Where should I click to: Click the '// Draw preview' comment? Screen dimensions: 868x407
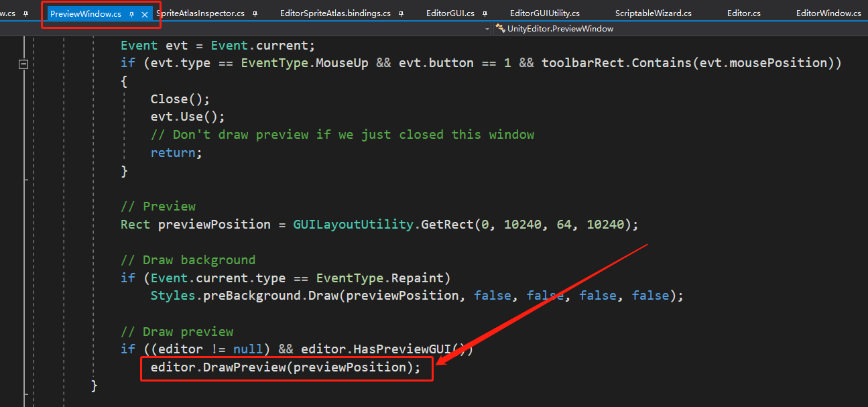(x=177, y=332)
